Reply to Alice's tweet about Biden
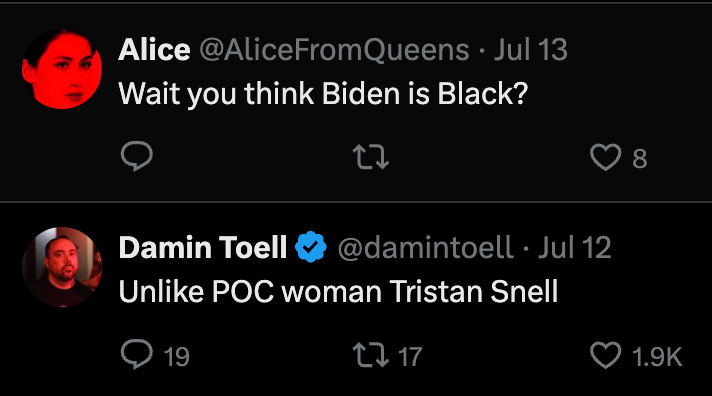712x396 pixels. pyautogui.click(x=137, y=156)
